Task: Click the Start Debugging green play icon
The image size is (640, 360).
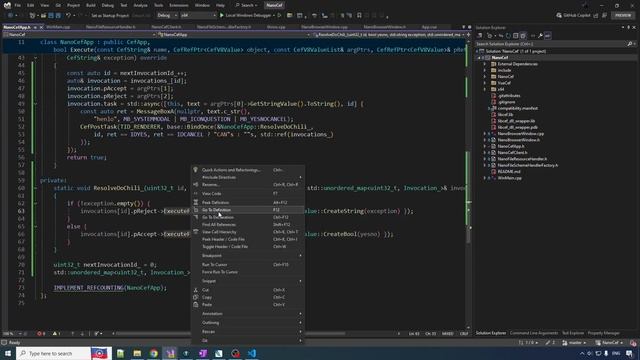Action: click(222, 16)
